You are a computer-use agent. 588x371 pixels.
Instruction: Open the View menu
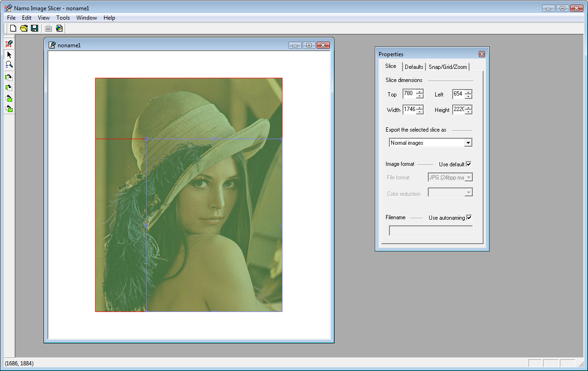[x=44, y=18]
